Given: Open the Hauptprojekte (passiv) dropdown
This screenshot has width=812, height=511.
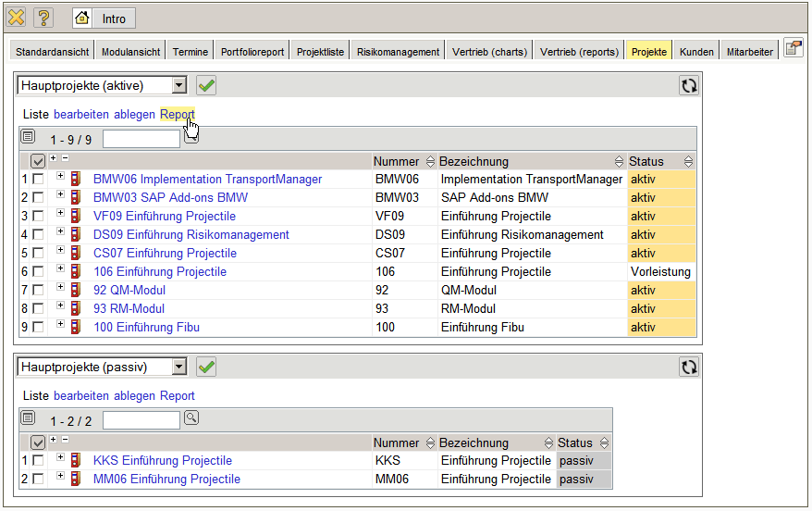Looking at the screenshot, I should 179,367.
